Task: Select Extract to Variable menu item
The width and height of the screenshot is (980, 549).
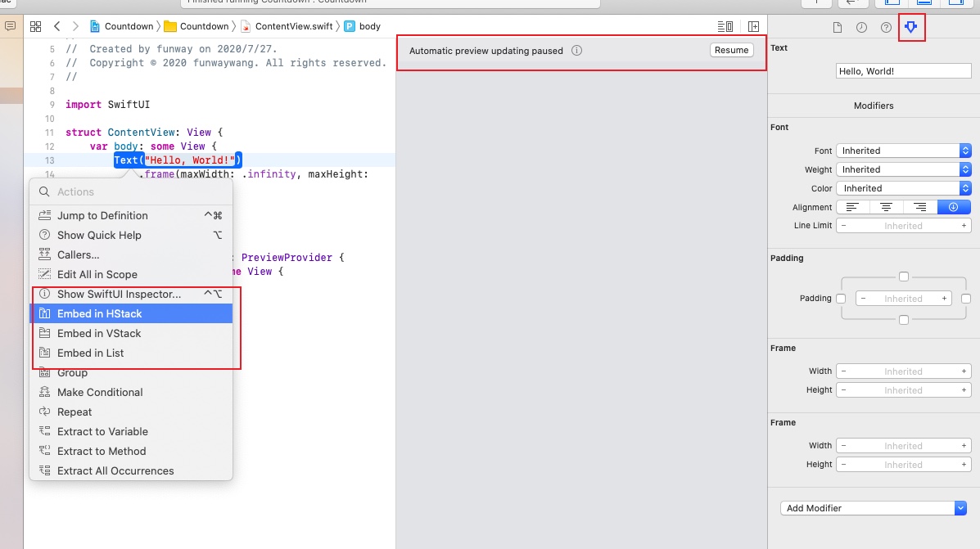Action: tap(102, 431)
